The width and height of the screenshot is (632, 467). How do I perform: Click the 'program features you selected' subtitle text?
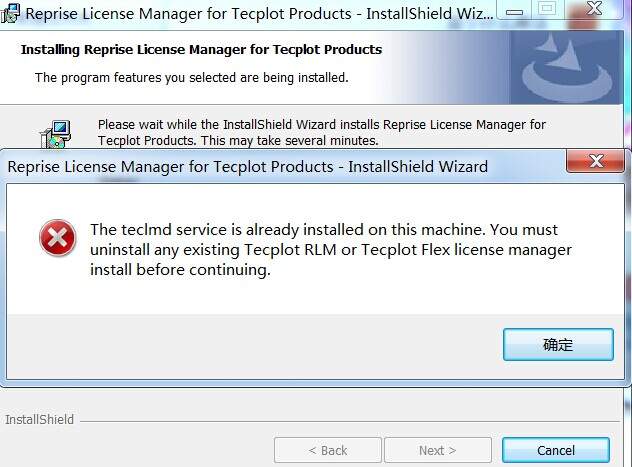coord(191,77)
